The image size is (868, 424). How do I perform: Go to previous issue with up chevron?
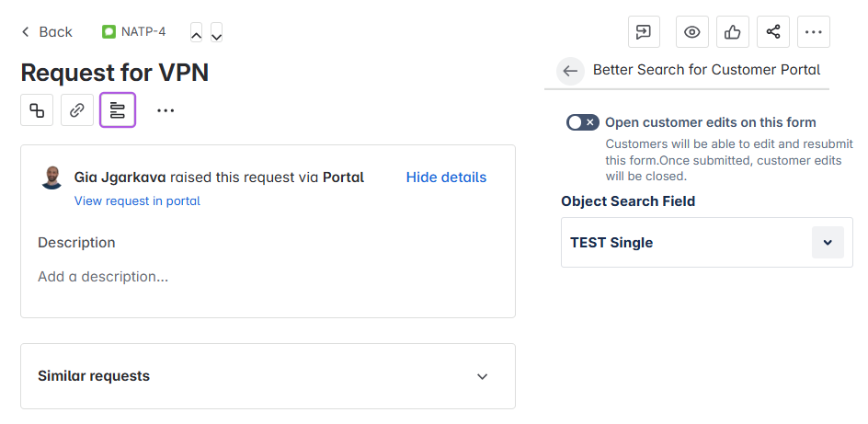(x=196, y=33)
